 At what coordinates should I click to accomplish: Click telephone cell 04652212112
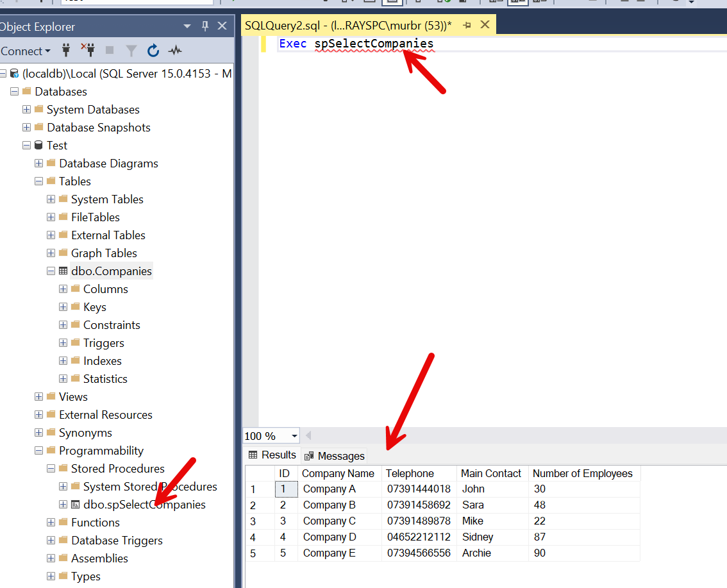pyautogui.click(x=419, y=537)
